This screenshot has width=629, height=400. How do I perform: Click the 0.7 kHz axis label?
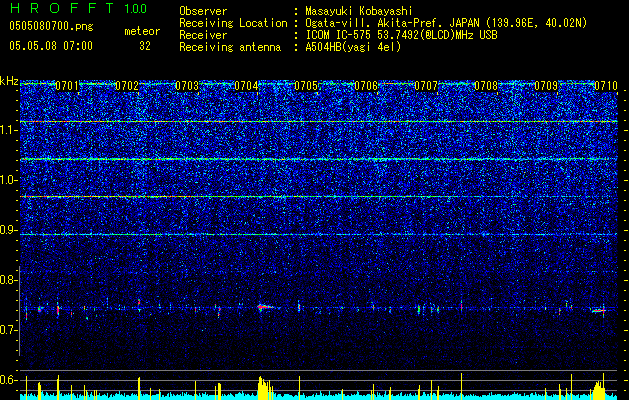click(9, 330)
